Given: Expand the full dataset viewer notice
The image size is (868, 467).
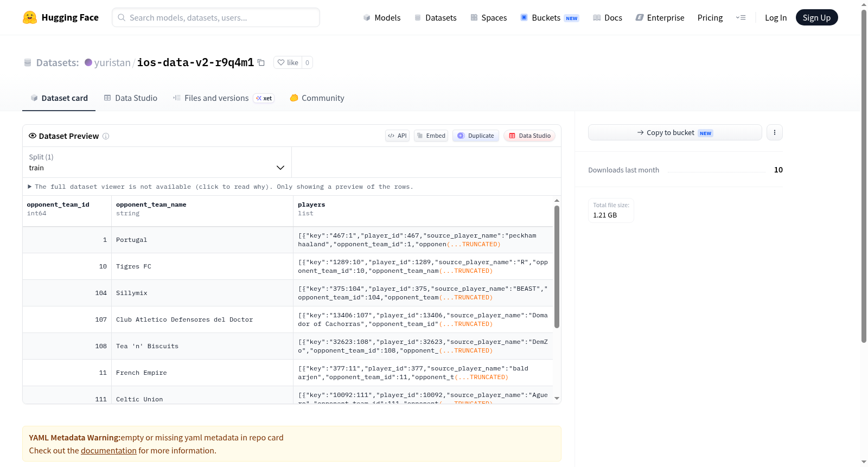Looking at the screenshot, I should coord(221,187).
